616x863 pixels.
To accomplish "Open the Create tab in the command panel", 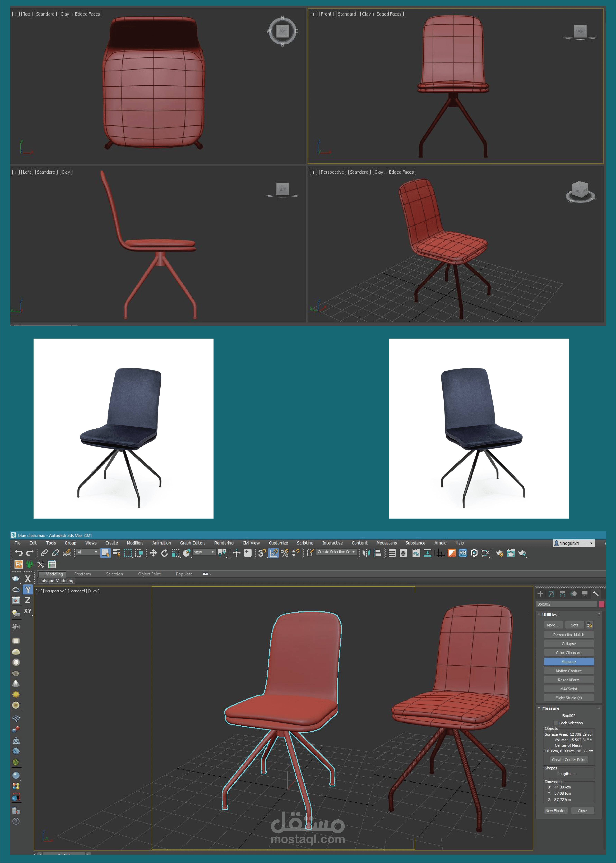I will pos(540,594).
